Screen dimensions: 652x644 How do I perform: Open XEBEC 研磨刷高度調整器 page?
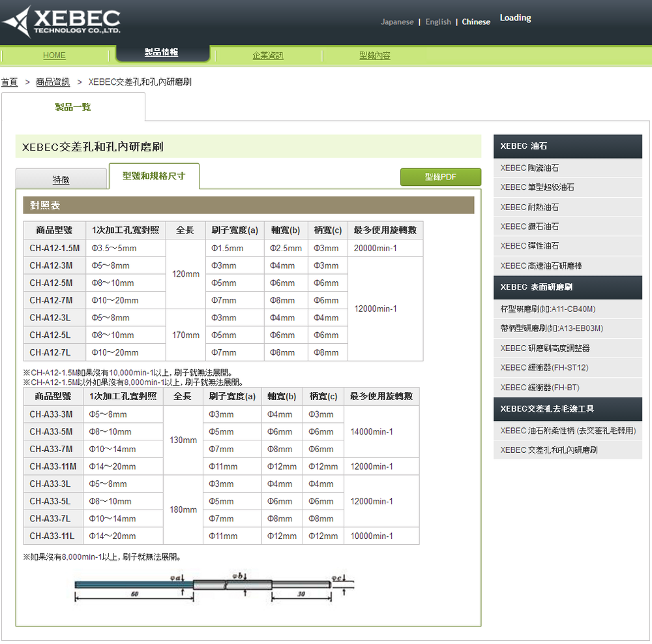[x=539, y=348]
